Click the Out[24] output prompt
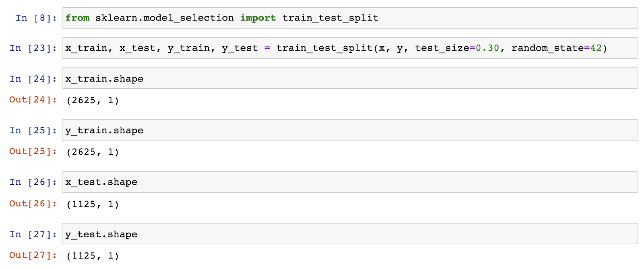 click(x=33, y=100)
